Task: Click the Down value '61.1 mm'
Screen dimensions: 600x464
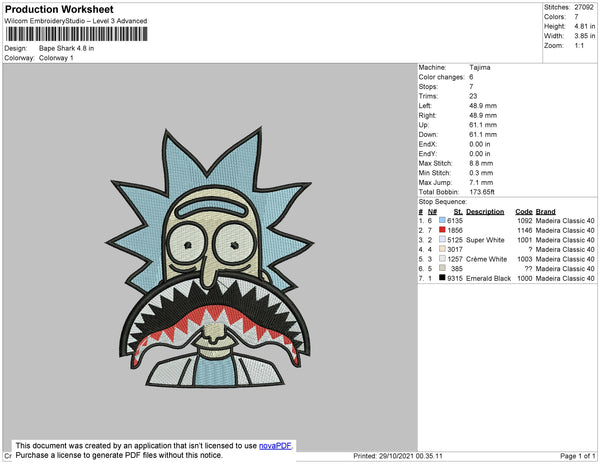Action: pyautogui.click(x=483, y=135)
